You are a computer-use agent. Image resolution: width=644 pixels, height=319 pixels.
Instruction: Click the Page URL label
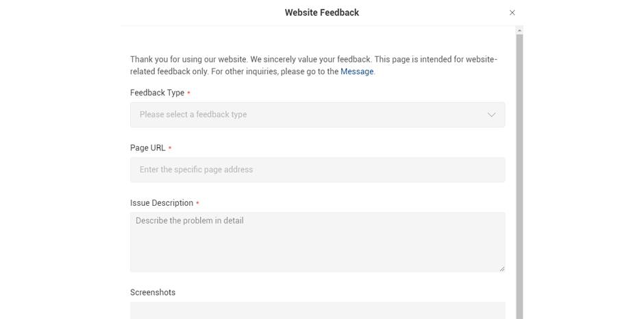pyautogui.click(x=148, y=148)
